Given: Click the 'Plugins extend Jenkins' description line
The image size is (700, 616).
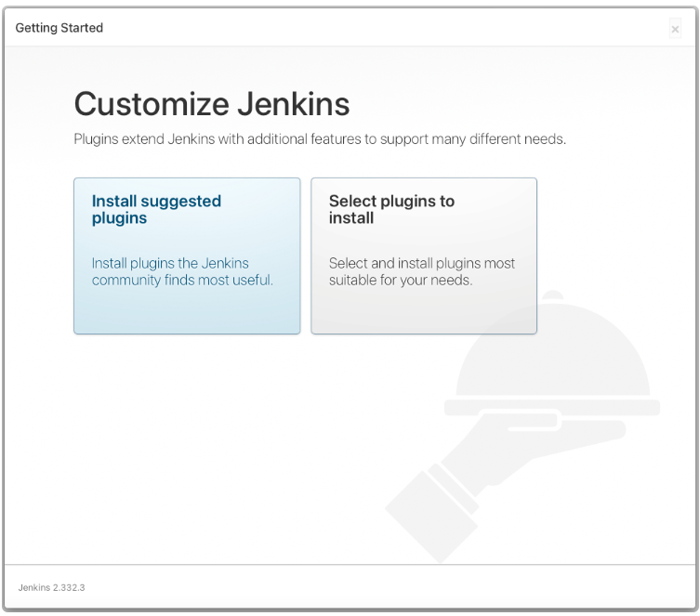Looking at the screenshot, I should coord(320,139).
